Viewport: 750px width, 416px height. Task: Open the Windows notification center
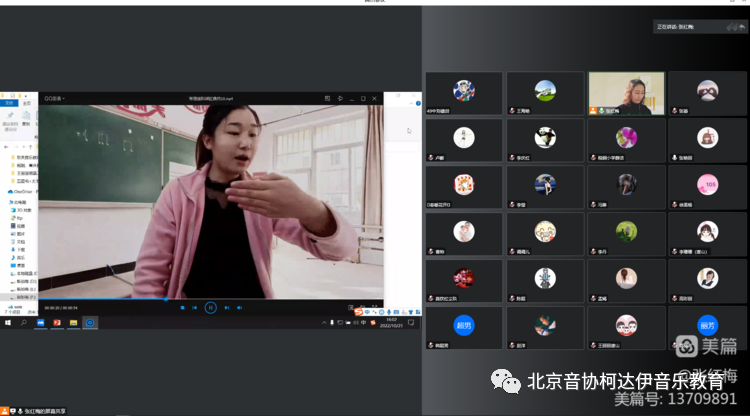(x=411, y=323)
